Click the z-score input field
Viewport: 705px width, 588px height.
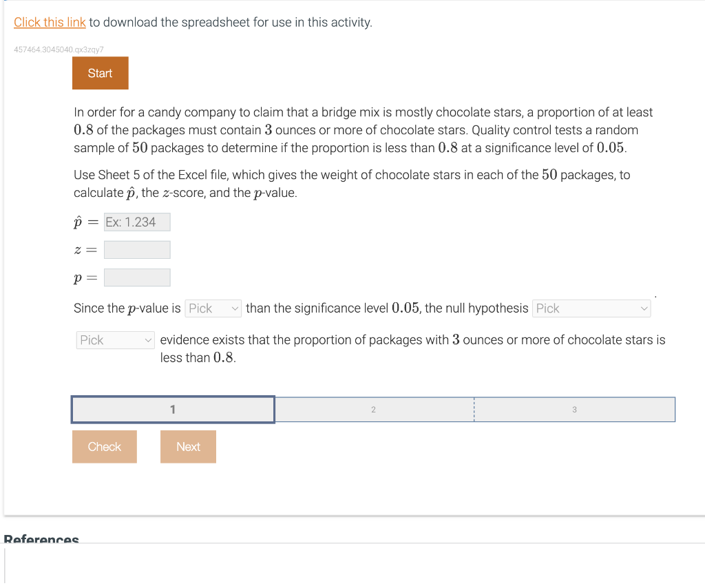coord(136,249)
